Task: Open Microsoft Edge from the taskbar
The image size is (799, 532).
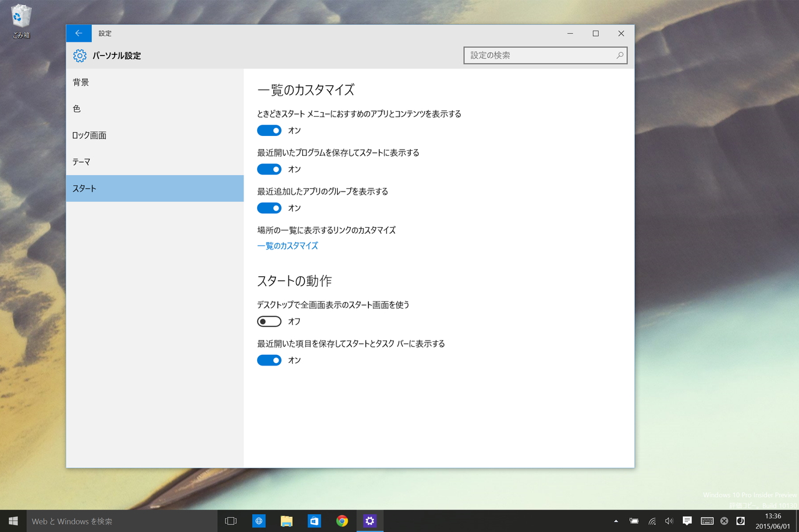Action: pos(258,521)
